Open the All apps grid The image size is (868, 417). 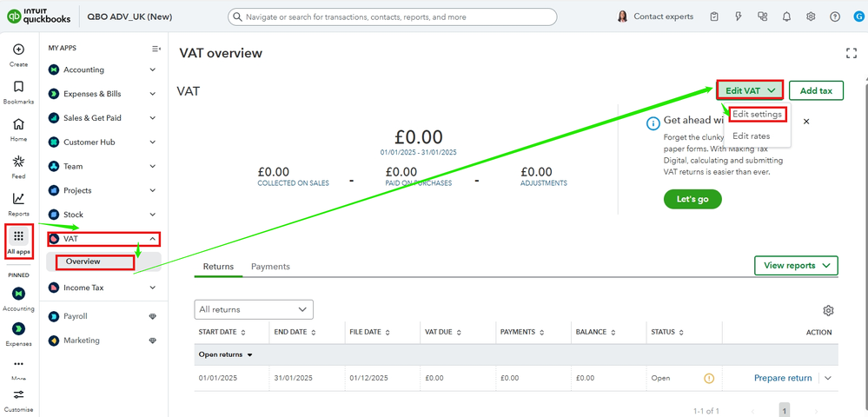pyautogui.click(x=18, y=237)
